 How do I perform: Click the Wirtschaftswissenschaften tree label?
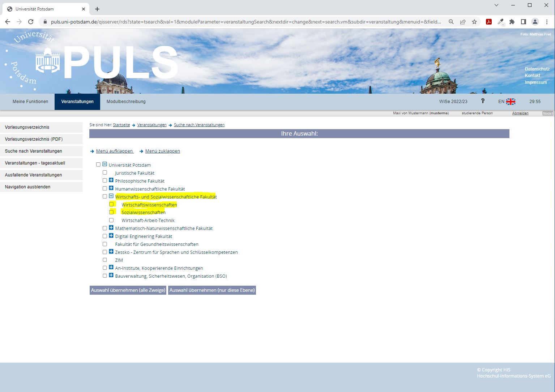149,205
